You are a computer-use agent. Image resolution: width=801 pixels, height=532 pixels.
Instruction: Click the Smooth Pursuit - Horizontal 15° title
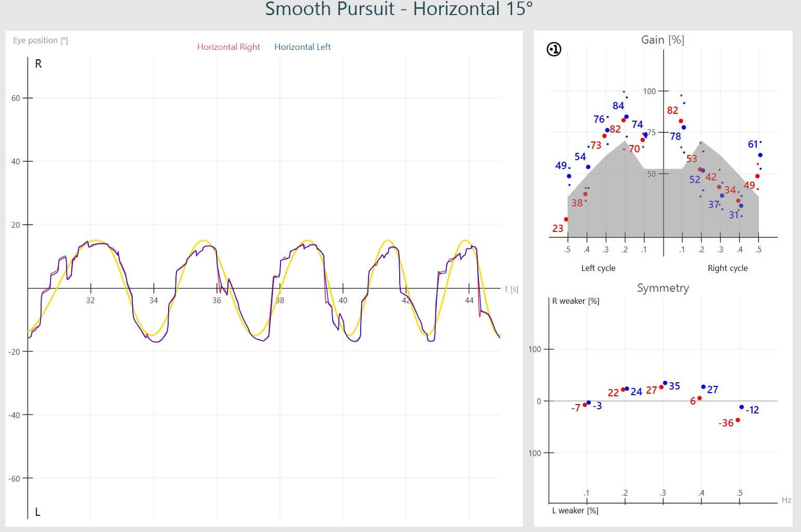coord(399,9)
